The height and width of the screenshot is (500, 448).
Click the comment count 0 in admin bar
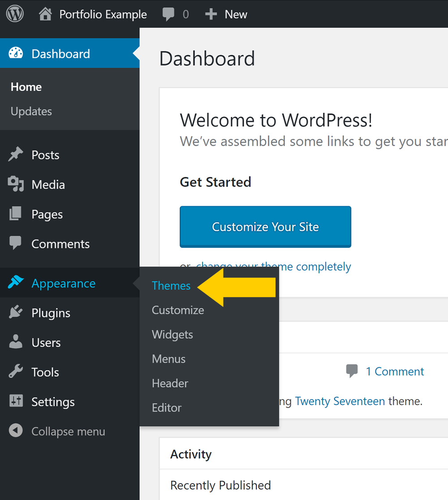click(186, 14)
